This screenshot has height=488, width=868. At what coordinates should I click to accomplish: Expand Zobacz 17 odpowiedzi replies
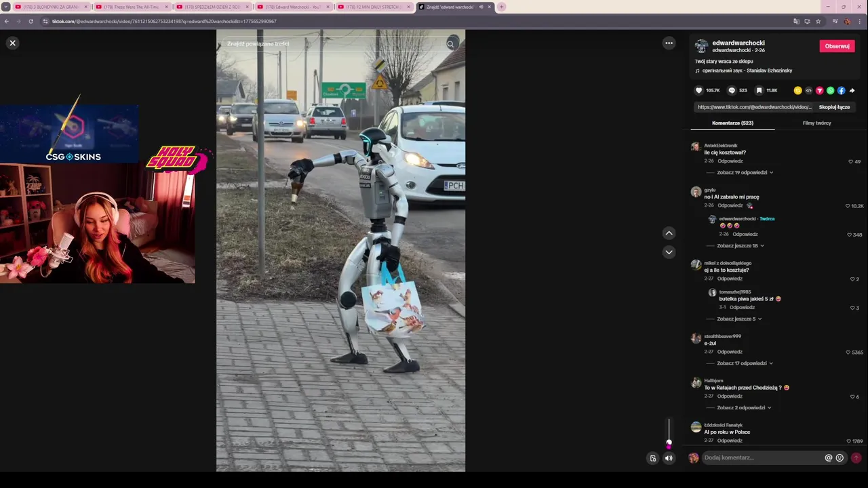(745, 363)
